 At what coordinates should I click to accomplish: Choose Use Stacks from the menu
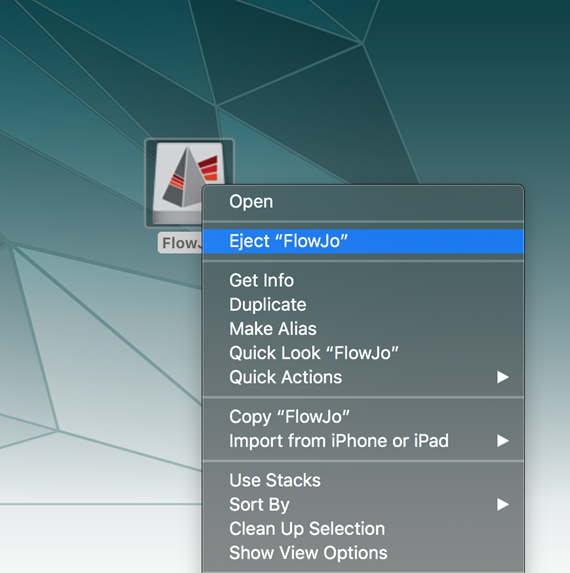coord(363,481)
